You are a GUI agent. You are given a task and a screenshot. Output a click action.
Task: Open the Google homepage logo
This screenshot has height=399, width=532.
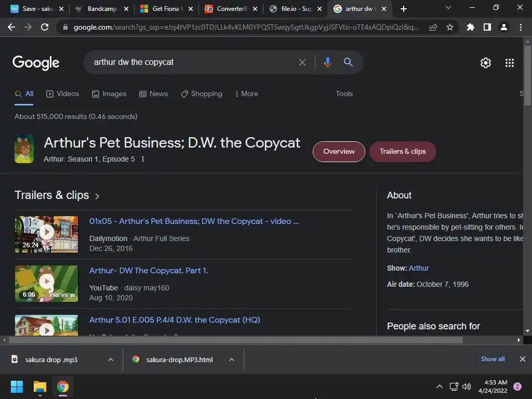[x=36, y=63]
